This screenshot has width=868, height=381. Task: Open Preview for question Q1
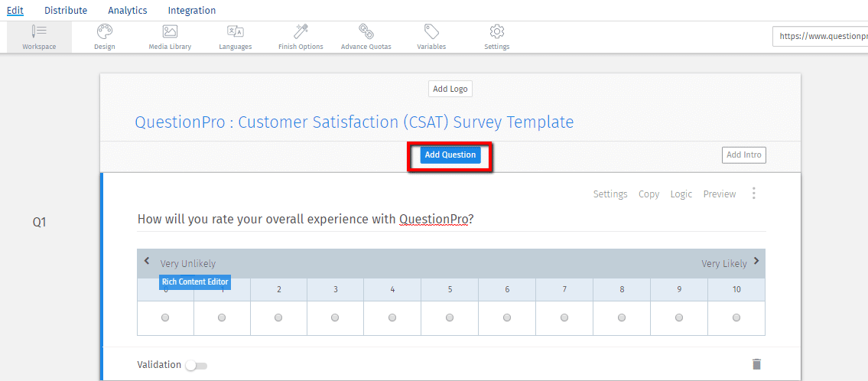720,194
